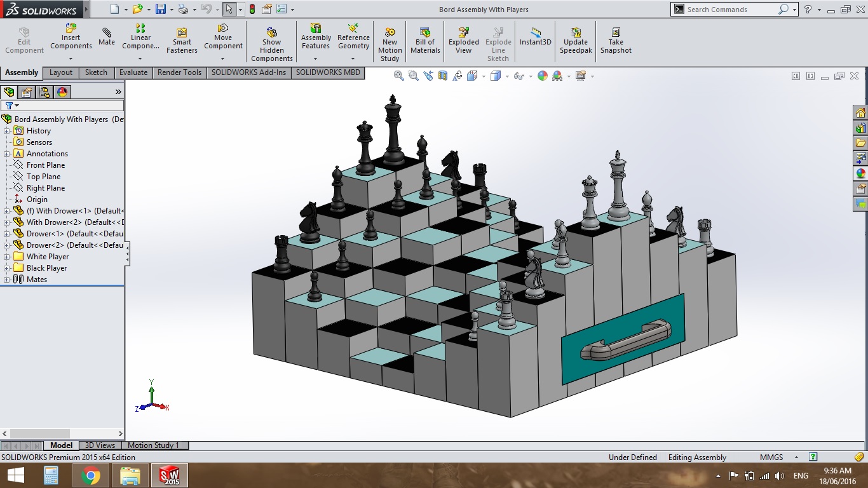This screenshot has width=868, height=488.
Task: Open Hide/Show Items glasses dropdown
Action: pos(529,76)
